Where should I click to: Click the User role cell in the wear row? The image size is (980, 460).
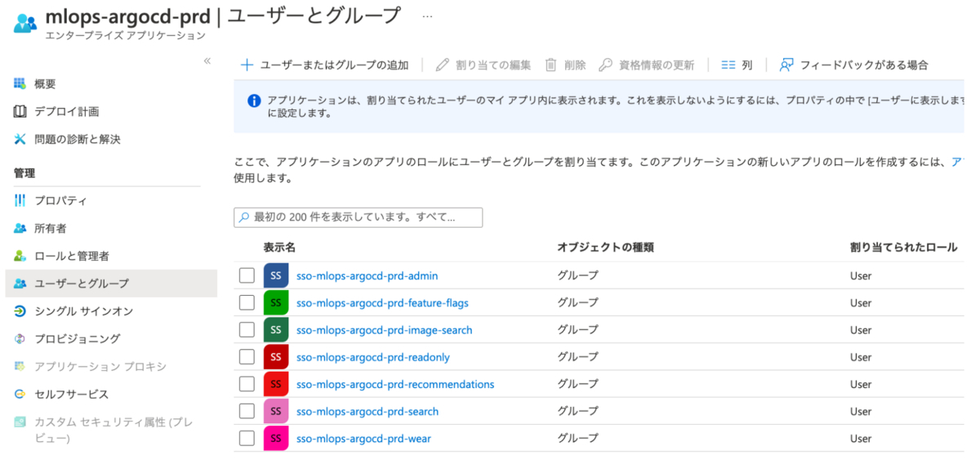861,439
